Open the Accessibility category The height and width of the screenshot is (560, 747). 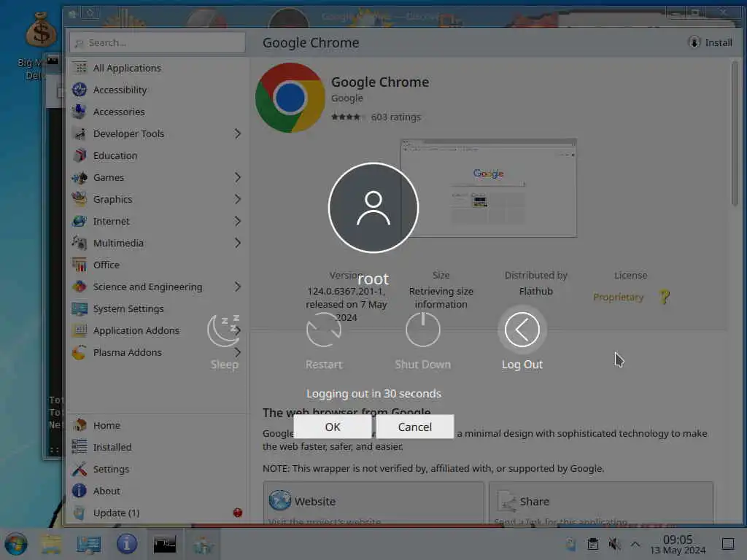click(157, 90)
